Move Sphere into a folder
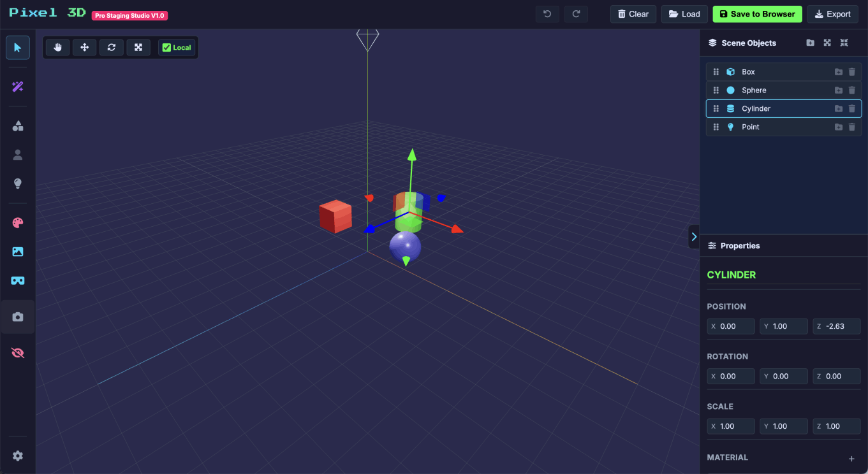Image resolution: width=868 pixels, height=474 pixels. pos(839,90)
